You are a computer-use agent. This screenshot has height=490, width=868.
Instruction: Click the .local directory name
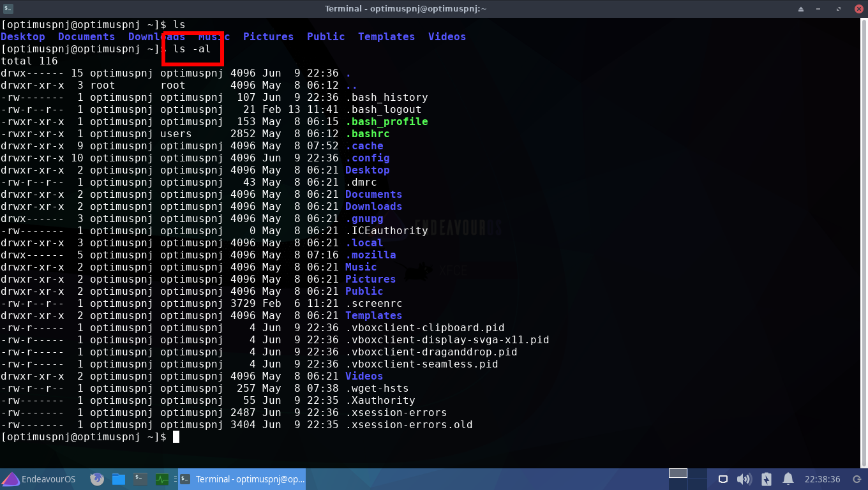pyautogui.click(x=364, y=243)
